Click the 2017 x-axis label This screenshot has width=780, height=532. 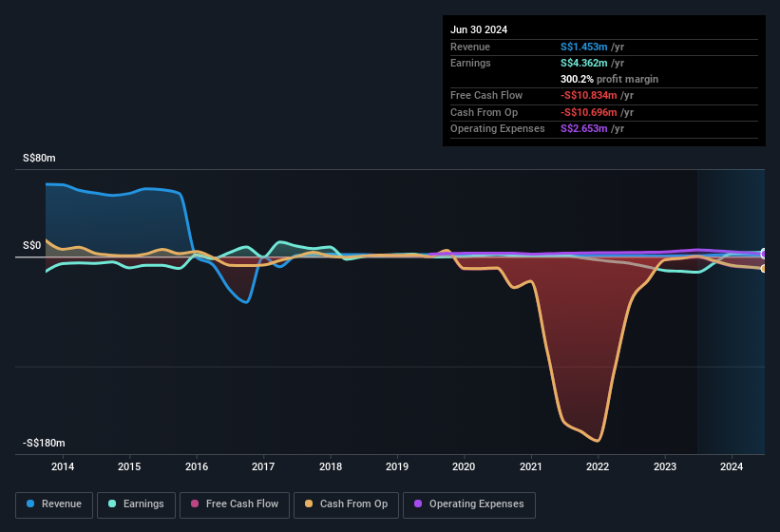263,466
